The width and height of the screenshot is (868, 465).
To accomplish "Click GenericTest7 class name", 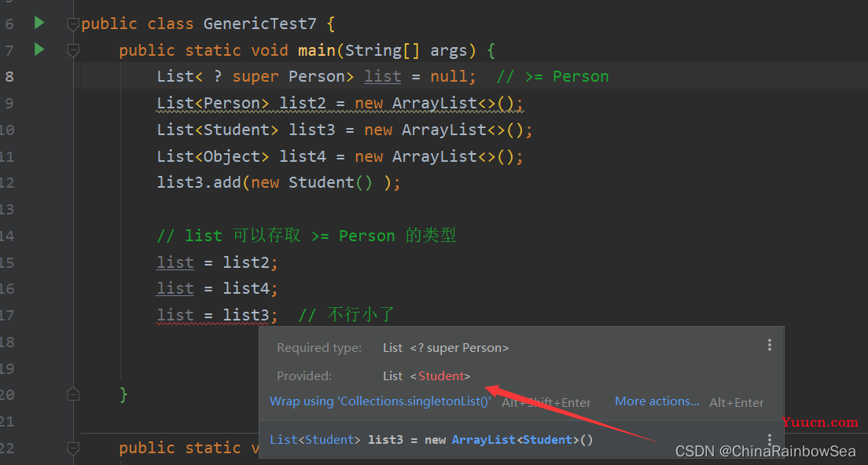I will point(259,24).
